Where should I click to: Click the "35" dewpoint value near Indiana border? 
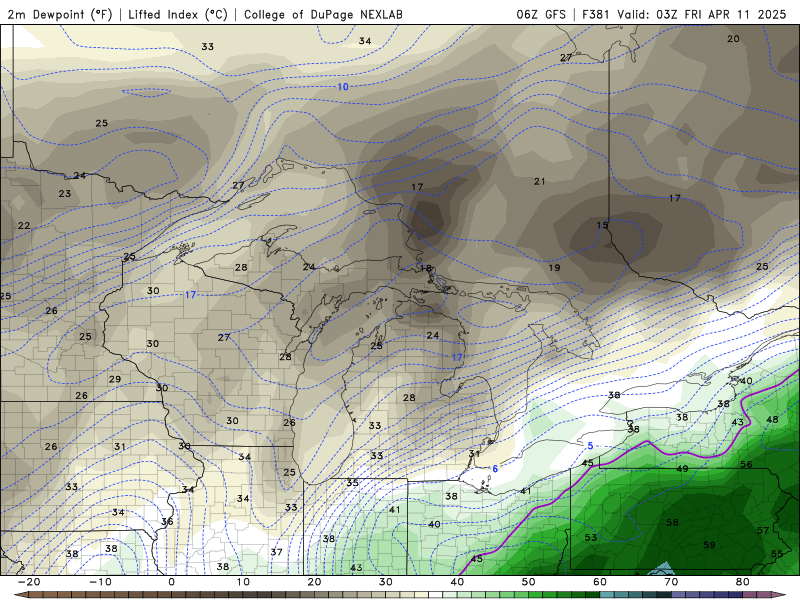pos(353,482)
